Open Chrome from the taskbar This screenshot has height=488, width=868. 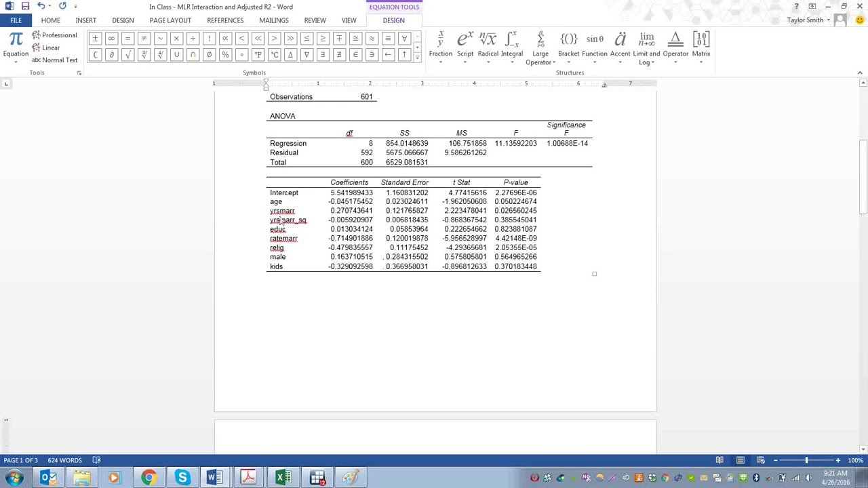click(148, 478)
